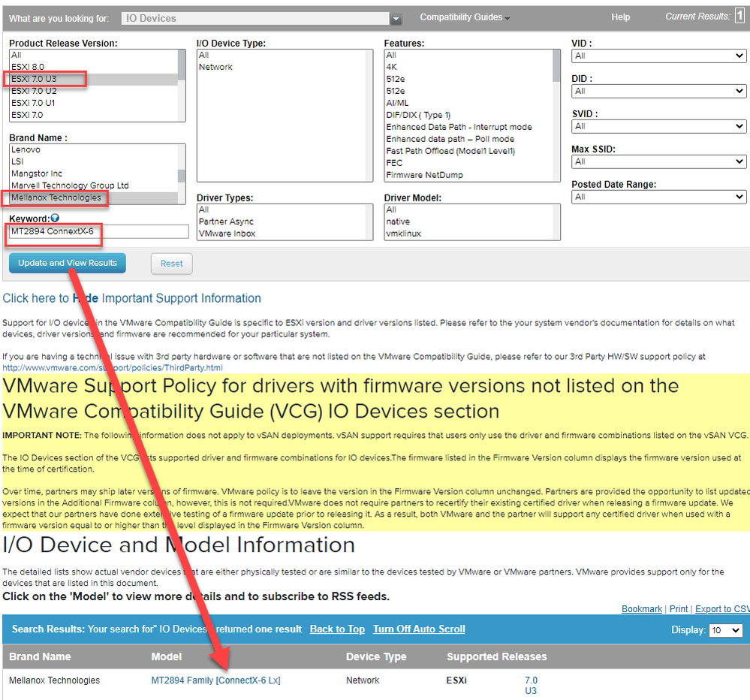Select VMware Inbox driver type
The height and width of the screenshot is (700, 750).
(282, 234)
